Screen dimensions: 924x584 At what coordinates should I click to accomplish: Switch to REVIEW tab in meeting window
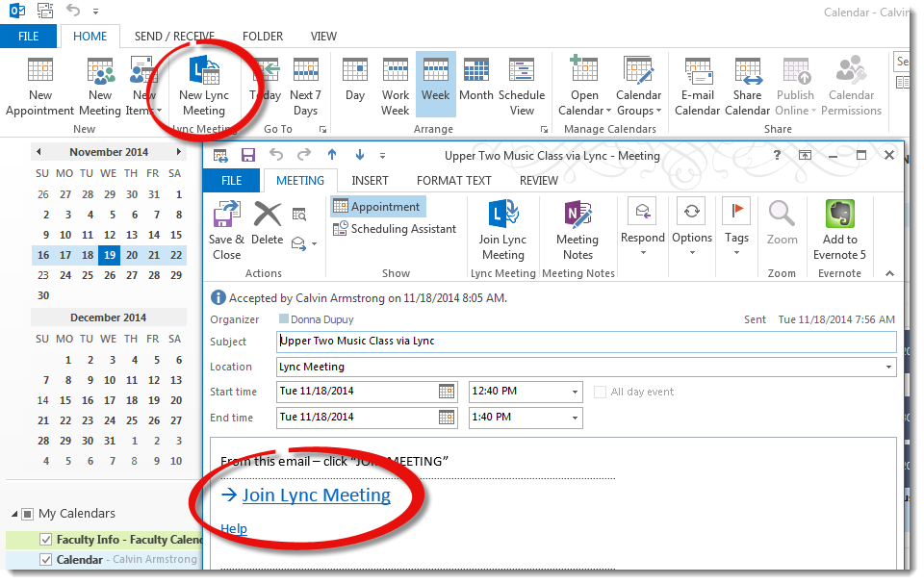pos(539,180)
